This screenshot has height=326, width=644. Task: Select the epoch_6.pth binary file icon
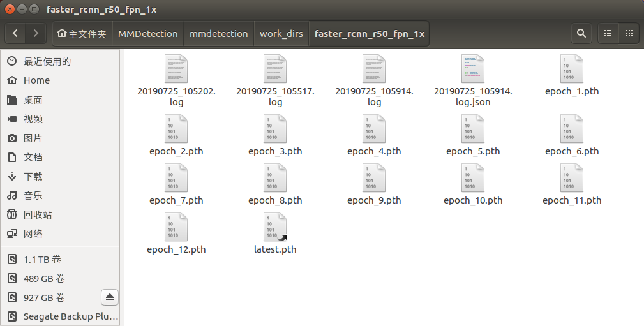point(572,129)
